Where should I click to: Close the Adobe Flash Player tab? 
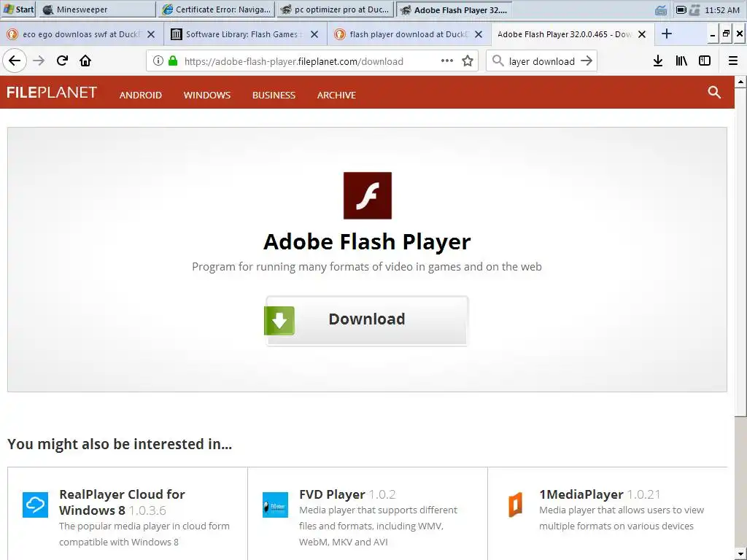tap(642, 34)
